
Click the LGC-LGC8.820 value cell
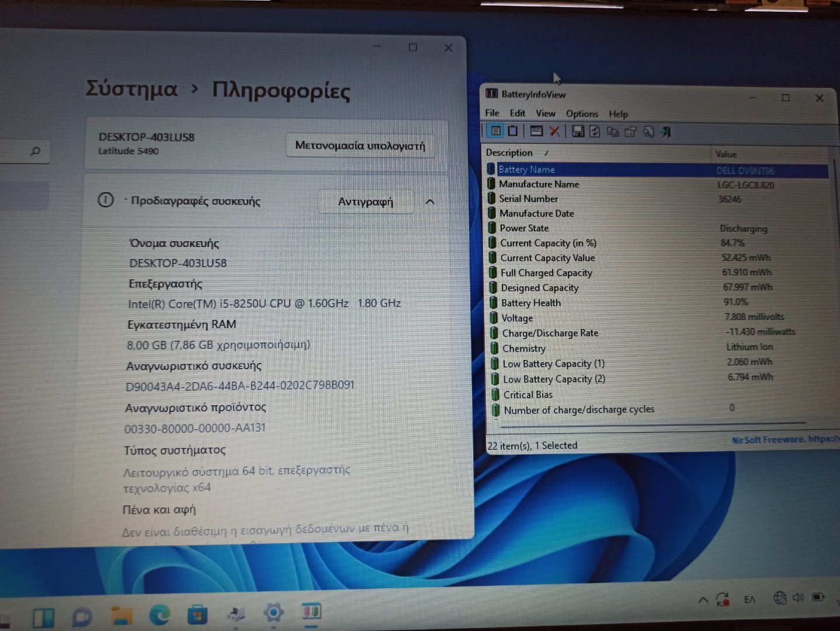point(745,185)
